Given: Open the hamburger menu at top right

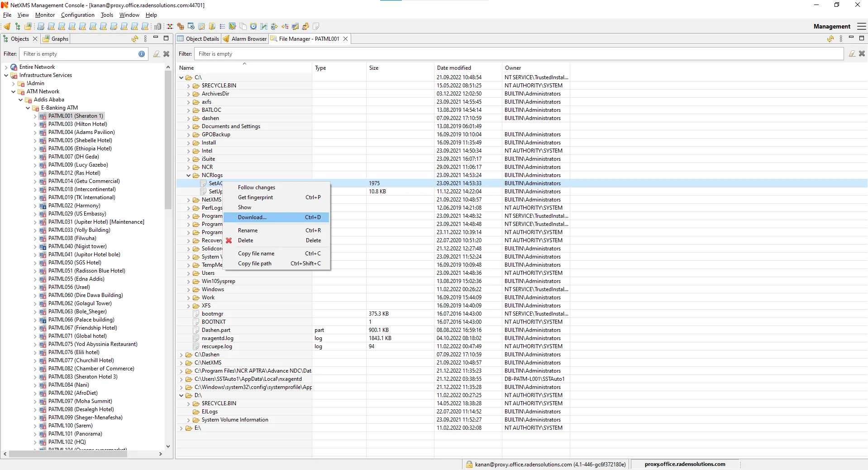Looking at the screenshot, I should tap(862, 26).
